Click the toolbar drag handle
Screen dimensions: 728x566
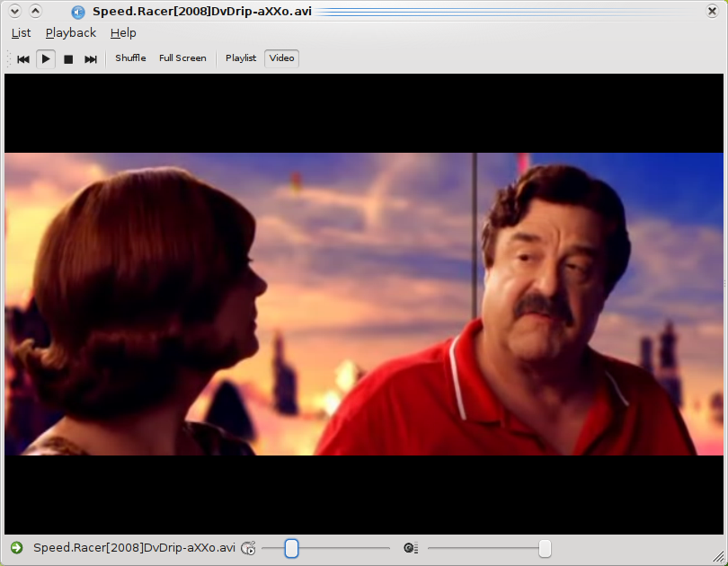(x=8, y=59)
